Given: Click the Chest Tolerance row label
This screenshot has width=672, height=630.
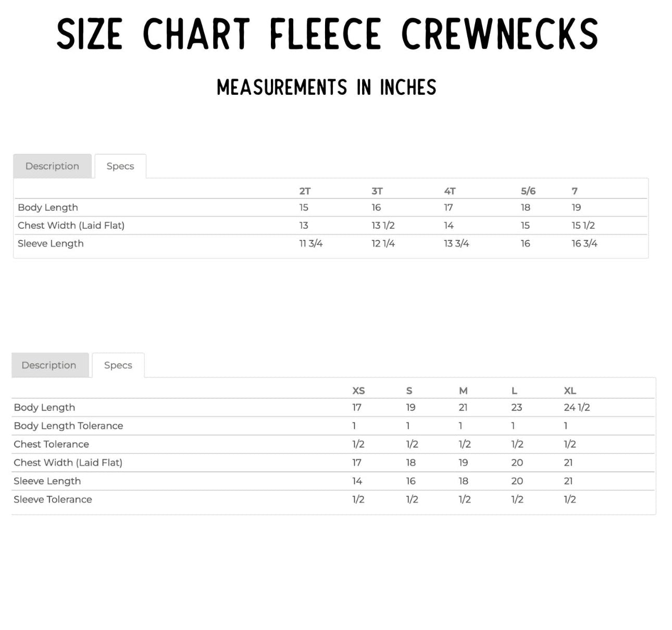Looking at the screenshot, I should (x=51, y=444).
